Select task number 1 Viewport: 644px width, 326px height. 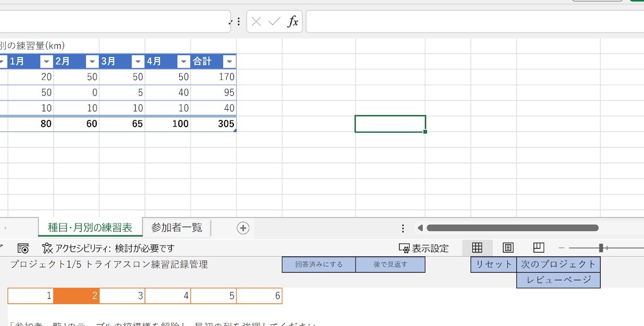pyautogui.click(x=31, y=296)
